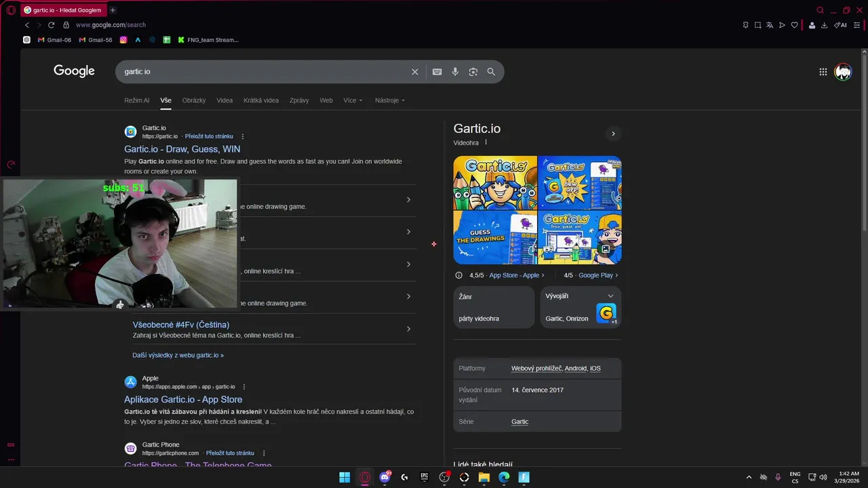This screenshot has width=868, height=488.
Task: Expand the Více dropdown
Action: [x=353, y=100]
